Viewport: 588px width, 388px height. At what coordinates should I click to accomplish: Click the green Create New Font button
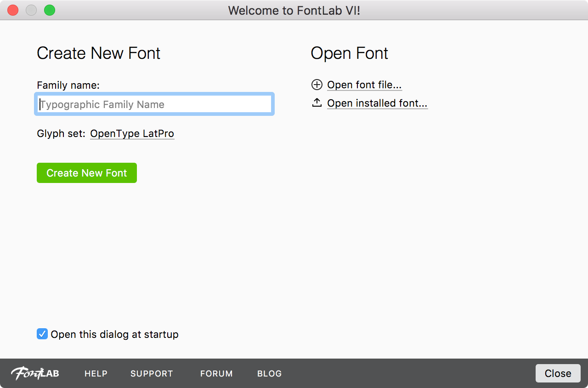click(87, 173)
